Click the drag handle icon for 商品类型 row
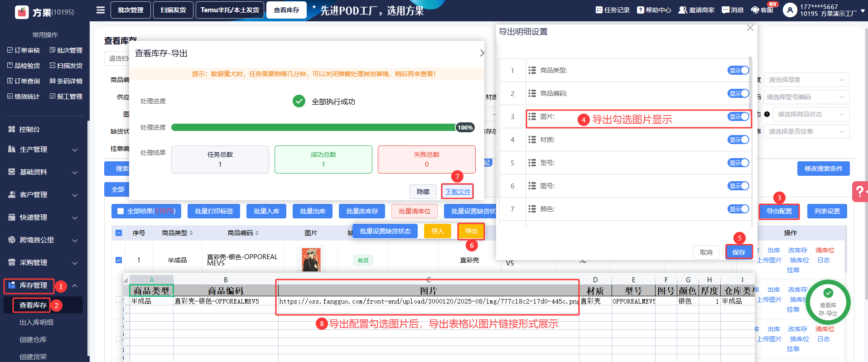Image resolution: width=868 pixels, height=362 pixels. 532,70
